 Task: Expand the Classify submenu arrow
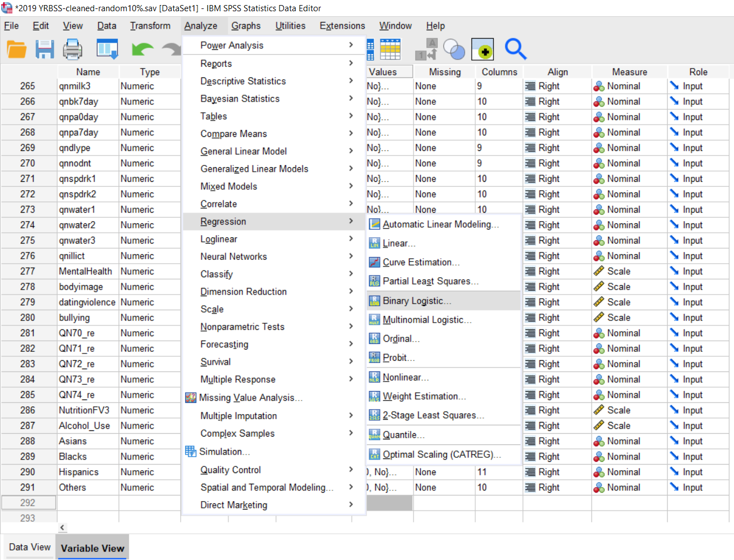click(351, 274)
